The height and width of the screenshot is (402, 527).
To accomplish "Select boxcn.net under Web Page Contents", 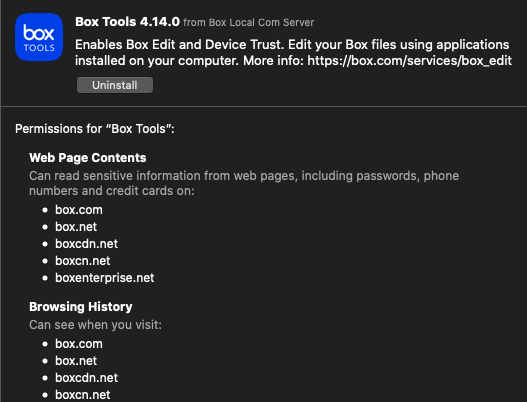I will pos(83,261).
